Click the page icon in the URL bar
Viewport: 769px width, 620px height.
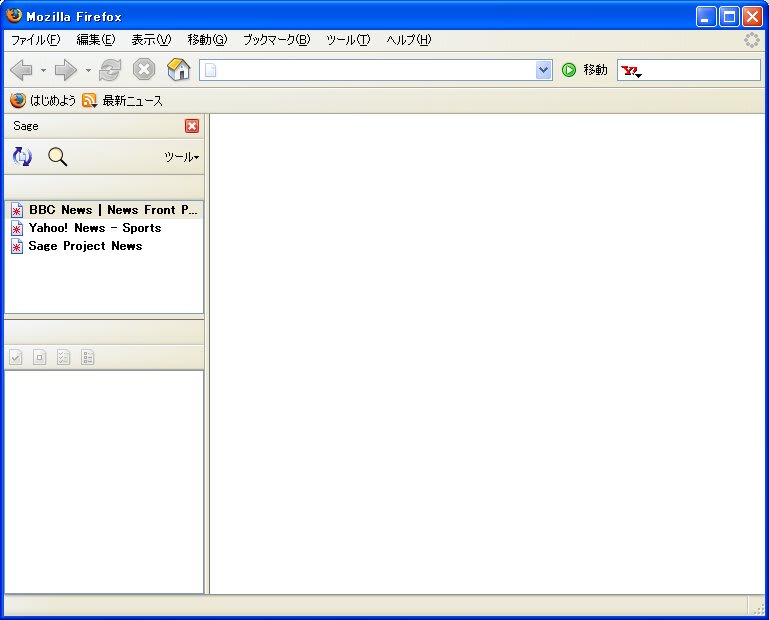click(x=210, y=70)
